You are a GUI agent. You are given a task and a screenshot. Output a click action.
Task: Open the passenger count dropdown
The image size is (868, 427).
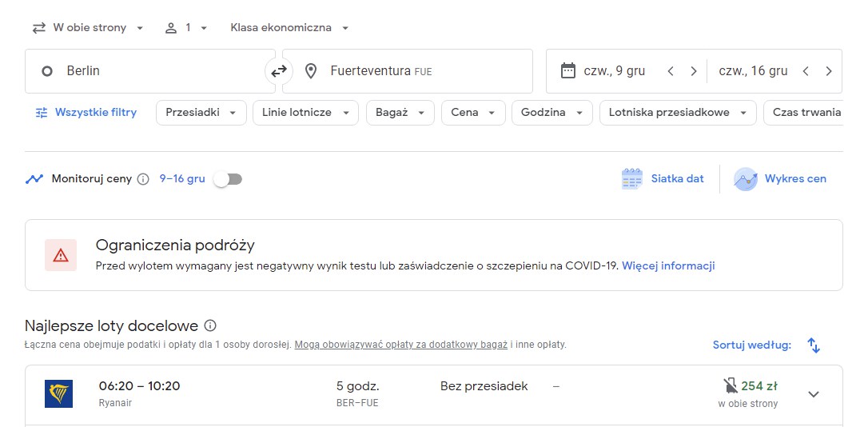click(x=186, y=28)
